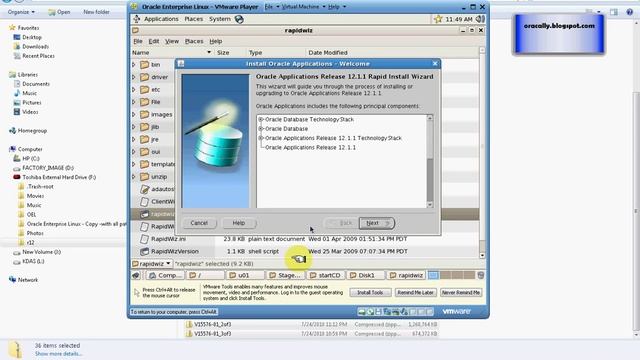This screenshot has width=640, height=360.
Task: Click Next in Rapid Install Wizard
Action: tap(376, 223)
